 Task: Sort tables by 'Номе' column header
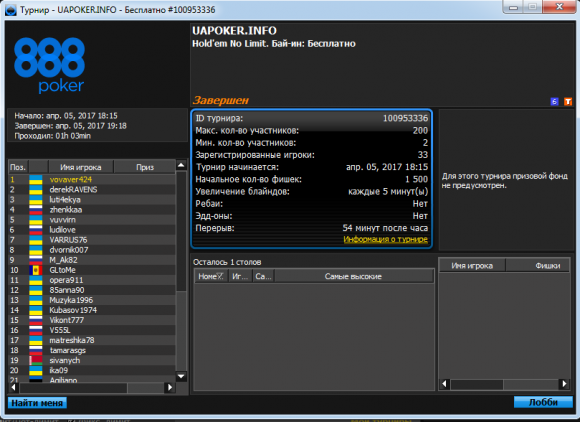(x=210, y=276)
